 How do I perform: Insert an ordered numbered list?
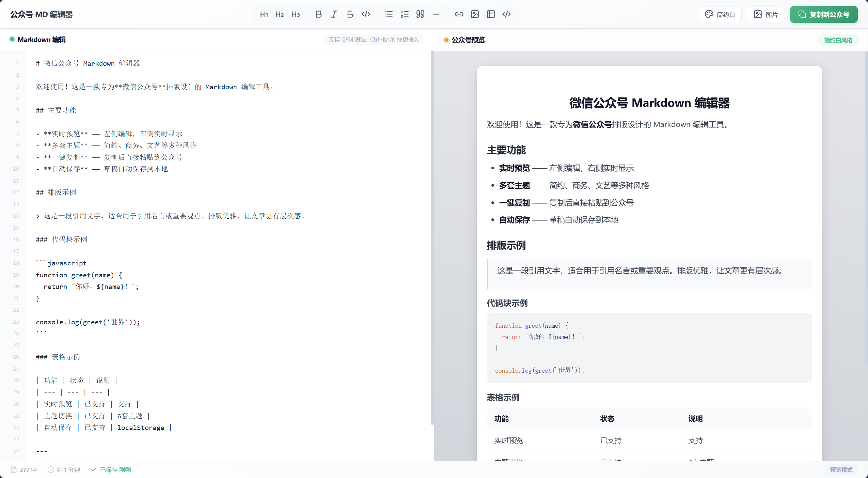[405, 14]
